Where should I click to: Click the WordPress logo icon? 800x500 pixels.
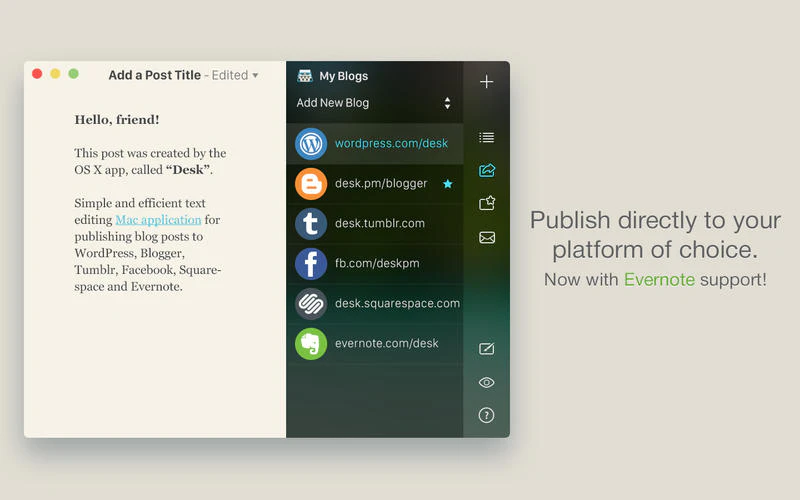point(311,143)
